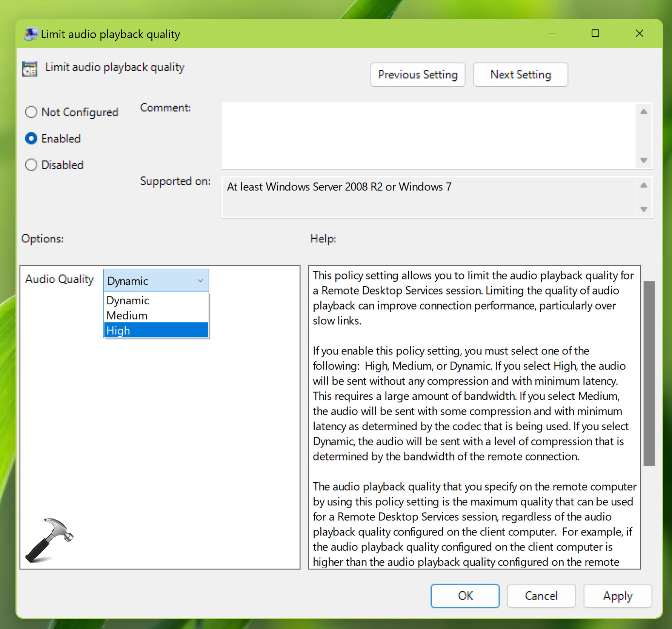Select the Not Configured radio button
672x629 pixels.
tap(31, 112)
